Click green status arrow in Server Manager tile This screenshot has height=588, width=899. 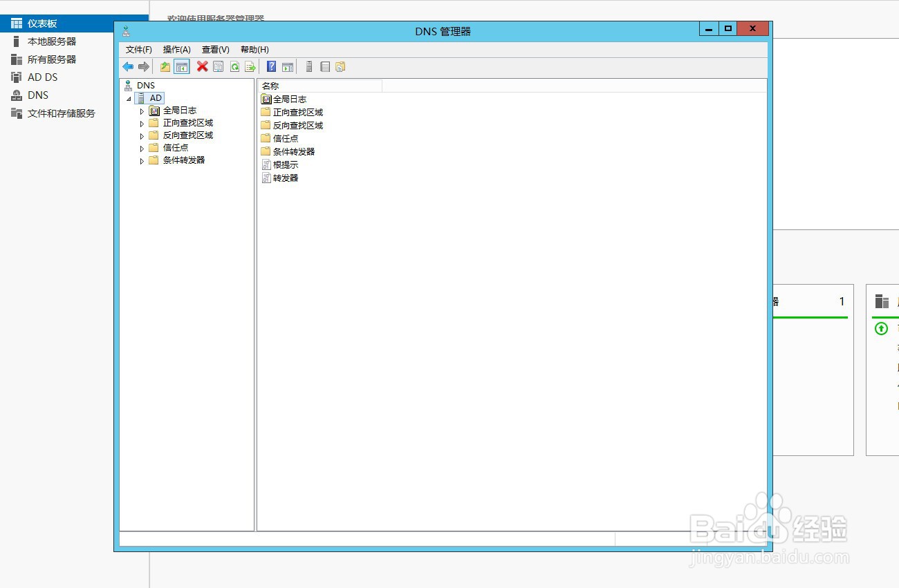[881, 329]
